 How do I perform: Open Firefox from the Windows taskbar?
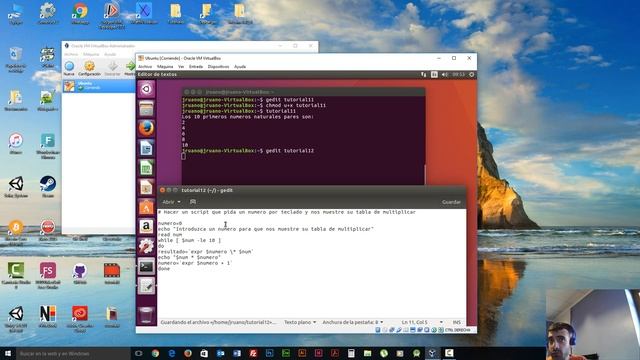(188, 353)
